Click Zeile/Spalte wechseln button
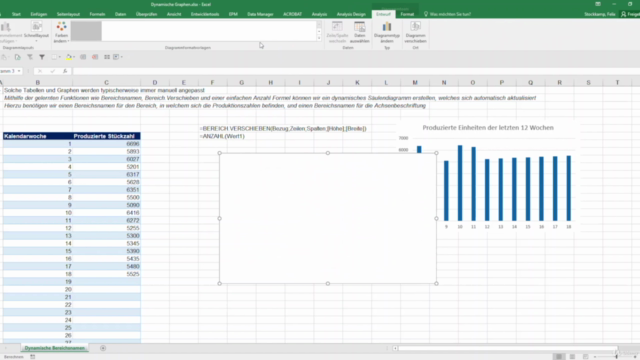This screenshot has width=640, height=360. [x=337, y=32]
